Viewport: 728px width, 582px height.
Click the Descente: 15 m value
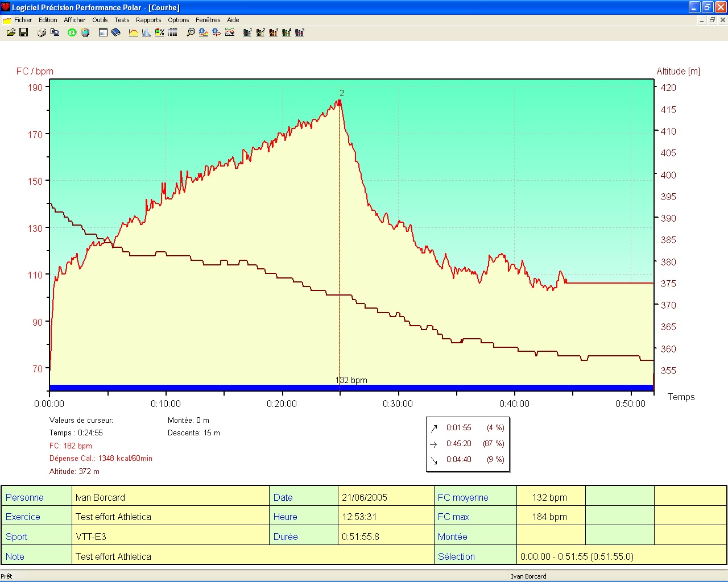point(194,433)
